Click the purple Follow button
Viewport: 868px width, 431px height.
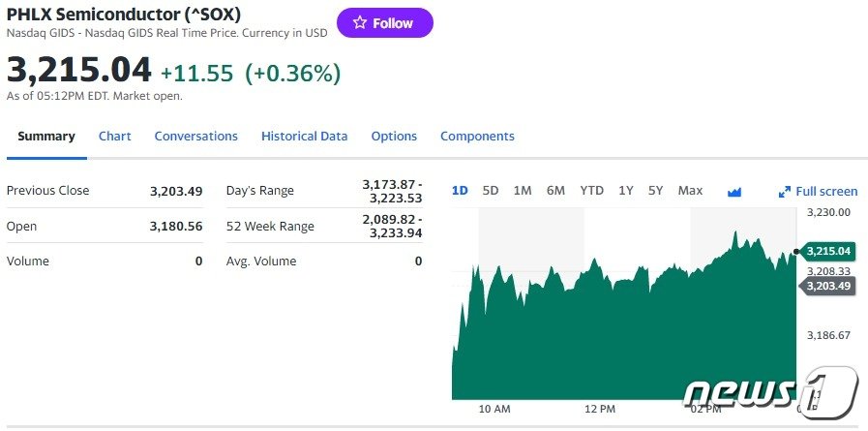pyautogui.click(x=385, y=23)
